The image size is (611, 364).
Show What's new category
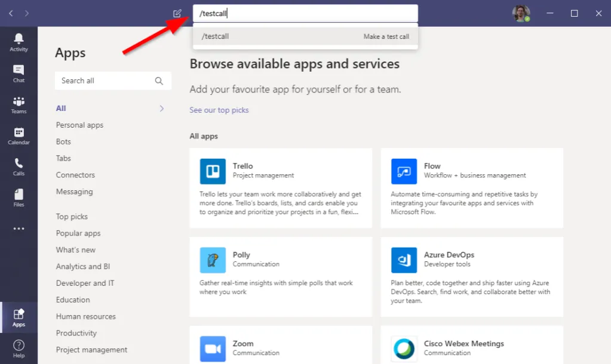(76, 250)
